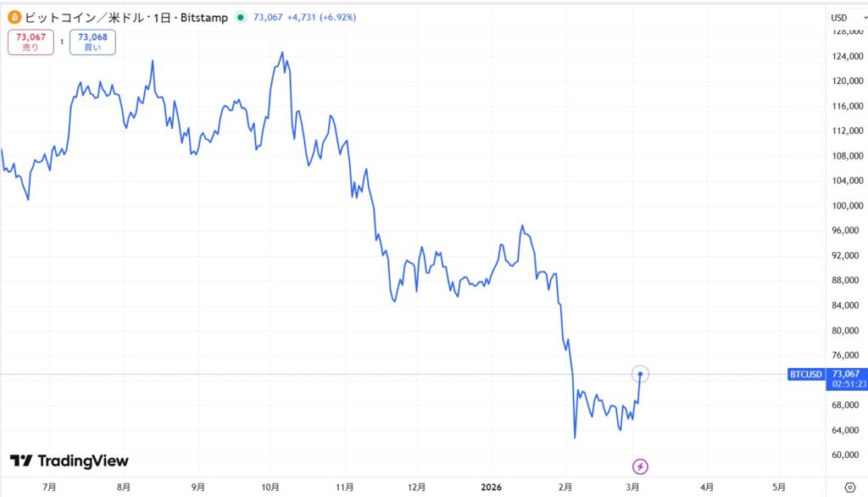Click the 3月 label on the time axis

(635, 488)
